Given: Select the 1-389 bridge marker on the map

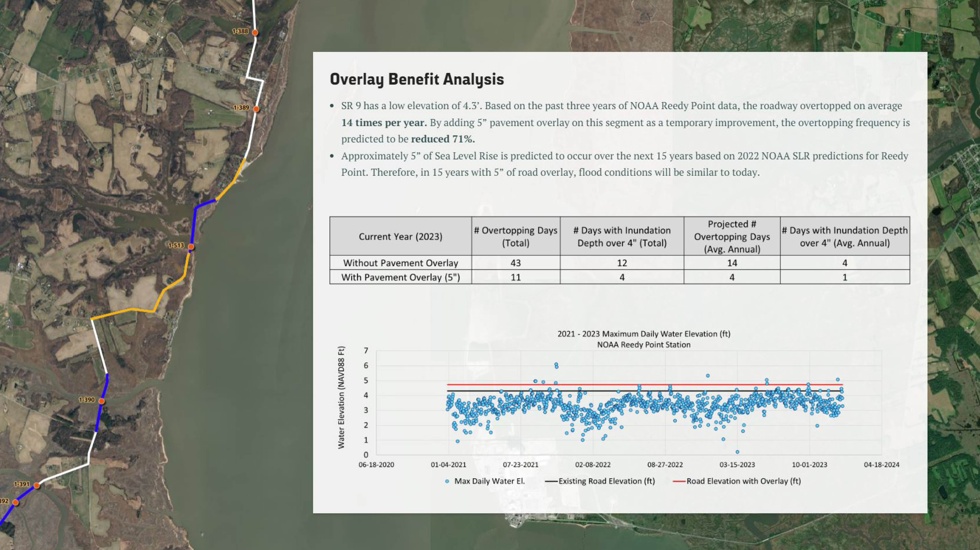Looking at the screenshot, I should (256, 109).
